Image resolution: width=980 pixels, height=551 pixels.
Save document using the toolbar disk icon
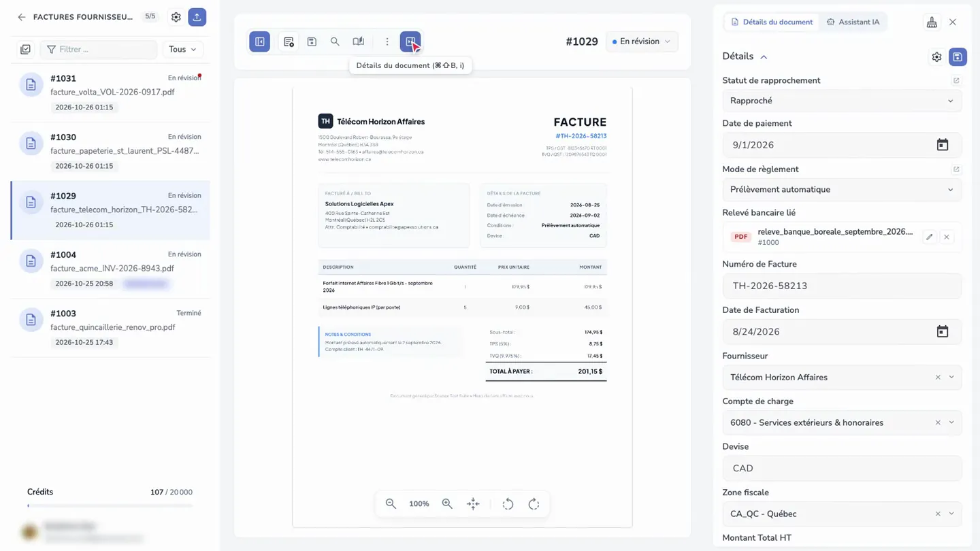tap(312, 41)
